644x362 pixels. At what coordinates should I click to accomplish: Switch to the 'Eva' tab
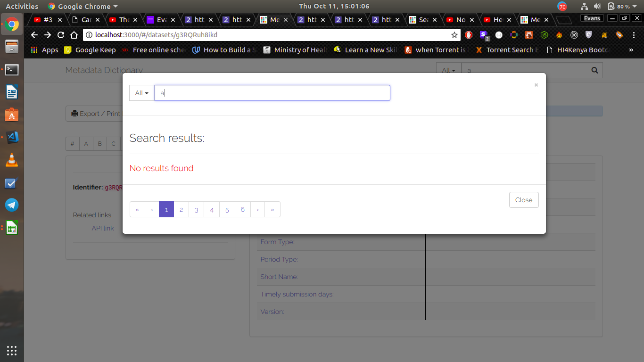(x=161, y=20)
